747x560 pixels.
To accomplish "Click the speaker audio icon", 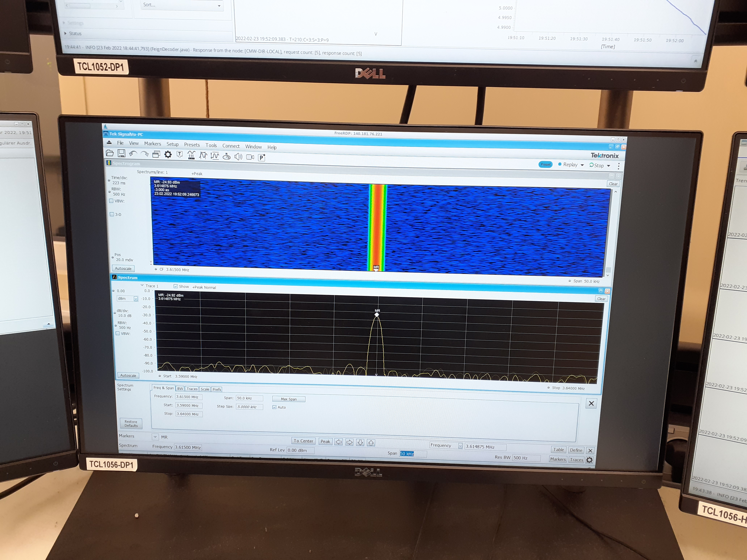I will 239,156.
